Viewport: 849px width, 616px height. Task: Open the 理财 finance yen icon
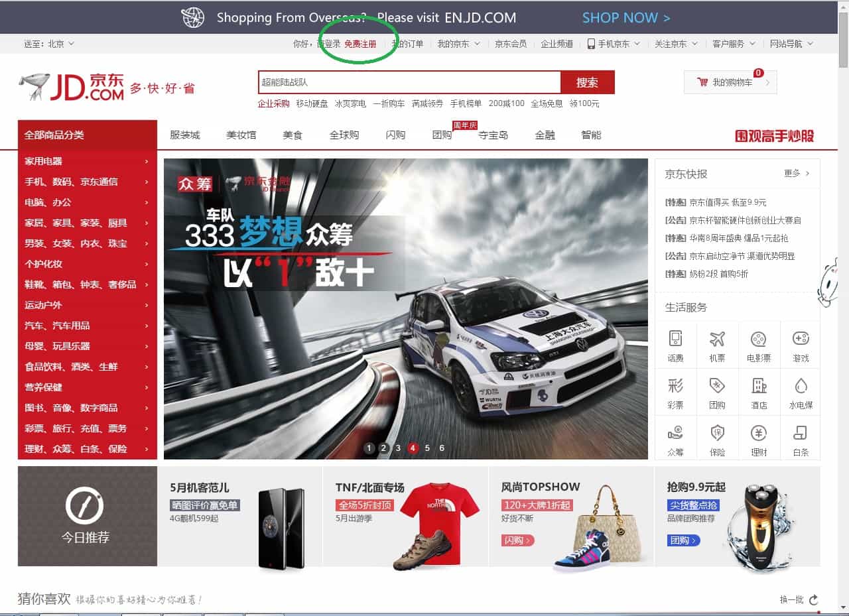tap(759, 434)
